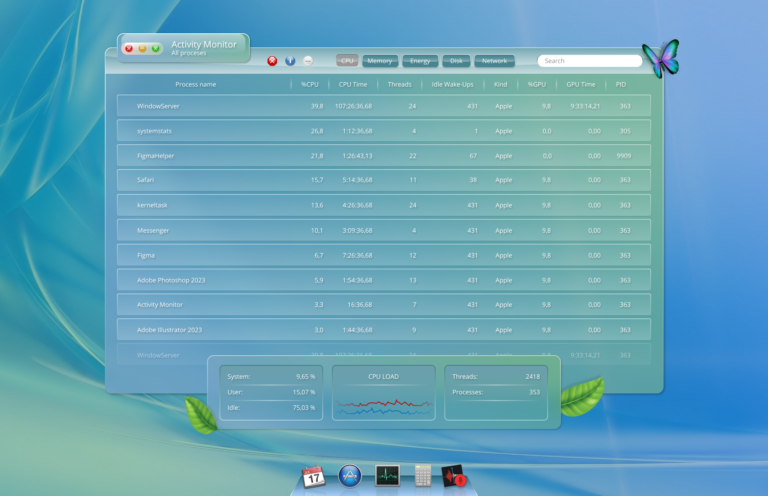Click the butterfly decoration icon
The width and height of the screenshot is (768, 496).
click(x=660, y=59)
